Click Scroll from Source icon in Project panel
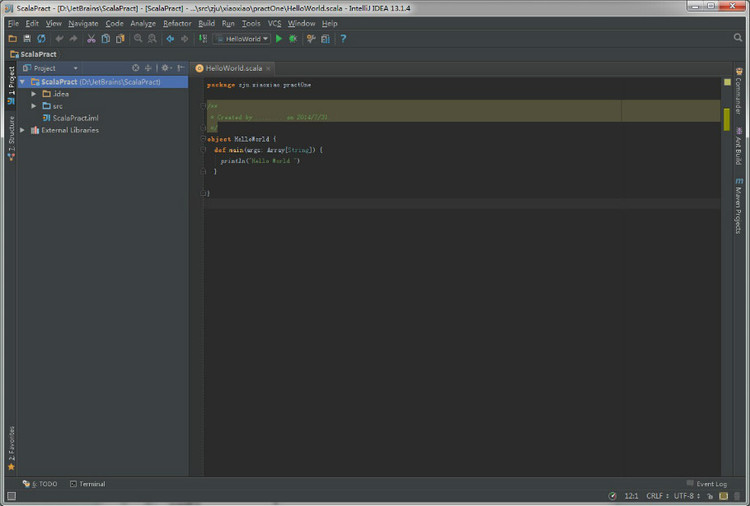Screen dimensions: 750x506 pyautogui.click(x=135, y=68)
